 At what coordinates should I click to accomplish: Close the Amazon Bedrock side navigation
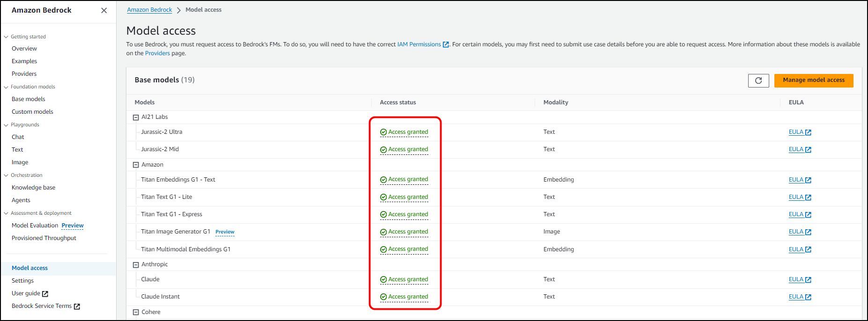(x=104, y=10)
